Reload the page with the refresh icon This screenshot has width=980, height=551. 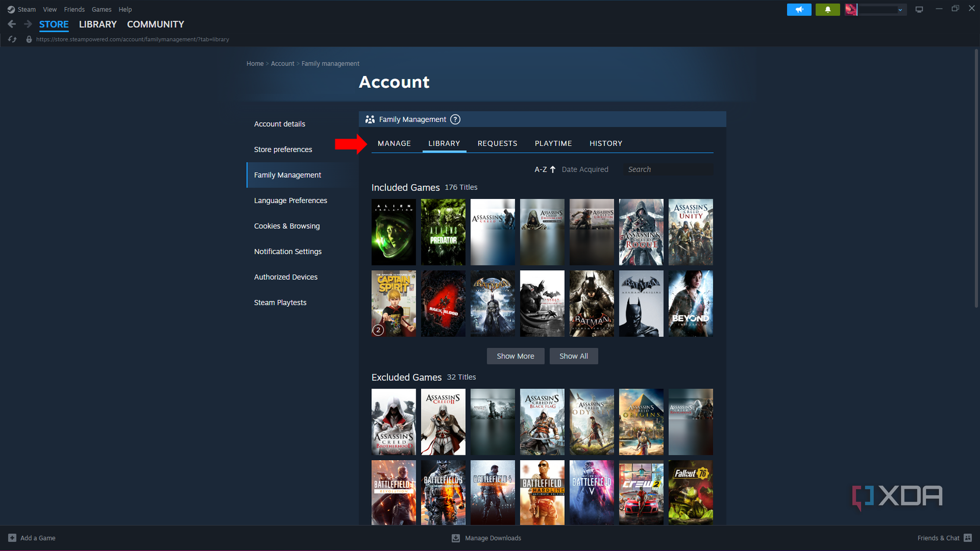click(12, 39)
